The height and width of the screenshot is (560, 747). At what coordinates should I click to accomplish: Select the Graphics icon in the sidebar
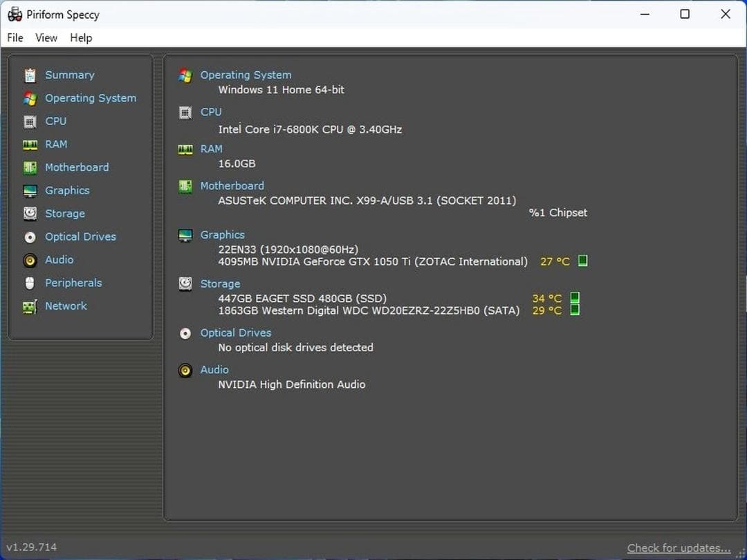[x=30, y=190]
